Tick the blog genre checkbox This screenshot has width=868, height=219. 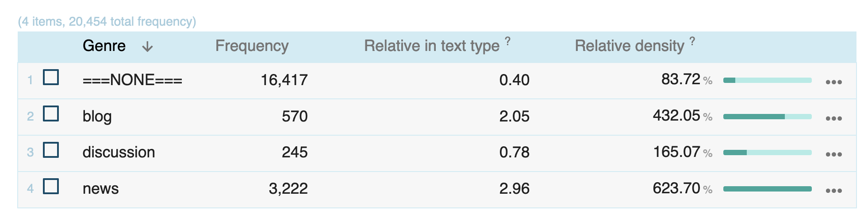coord(51,113)
